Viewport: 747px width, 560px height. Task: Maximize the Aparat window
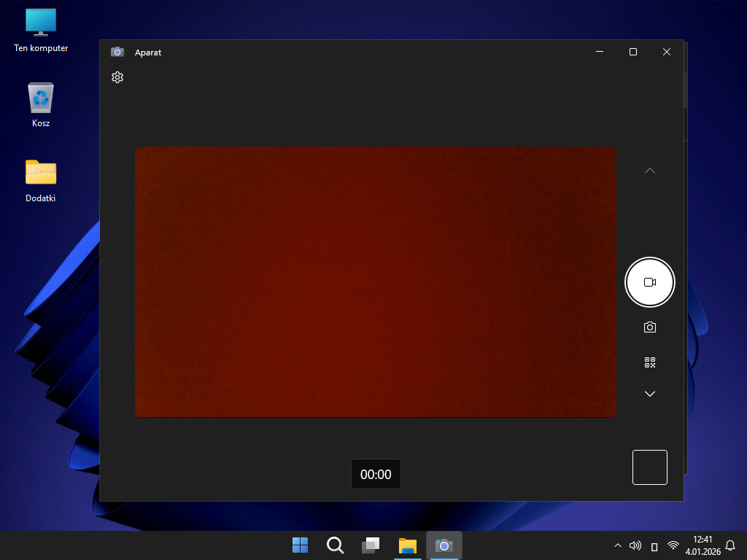pos(633,52)
